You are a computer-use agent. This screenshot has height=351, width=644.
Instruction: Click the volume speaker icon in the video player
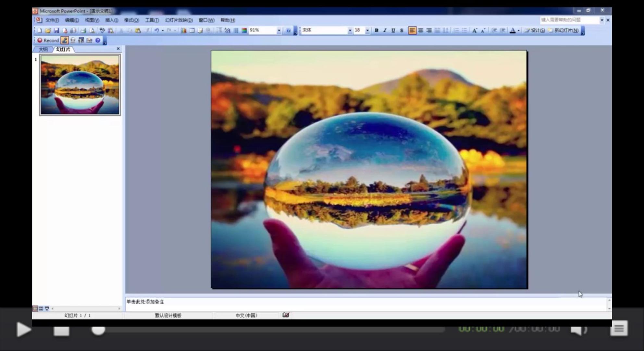579,329
